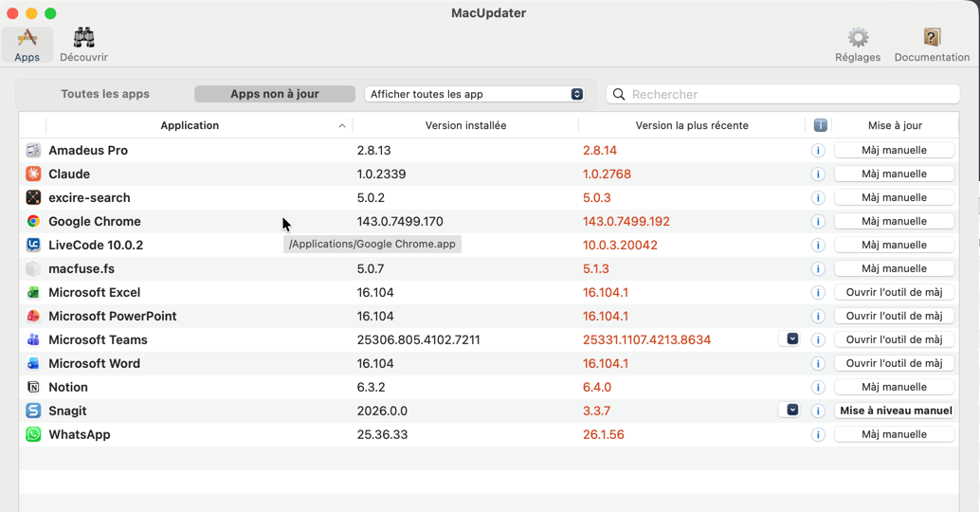This screenshot has height=512, width=980.
Task: Click the info icon for Google Chrome
Action: pyautogui.click(x=818, y=222)
